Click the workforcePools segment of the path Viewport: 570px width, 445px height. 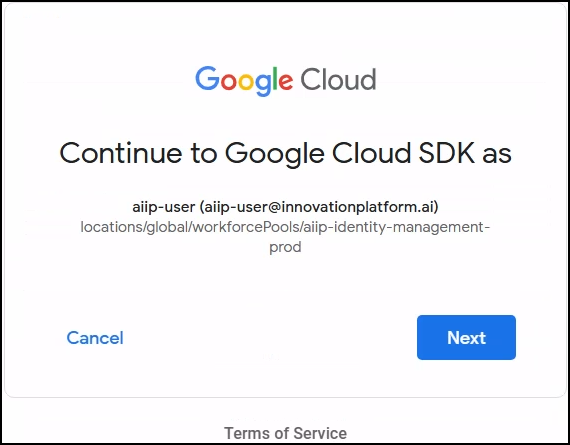[x=246, y=227]
